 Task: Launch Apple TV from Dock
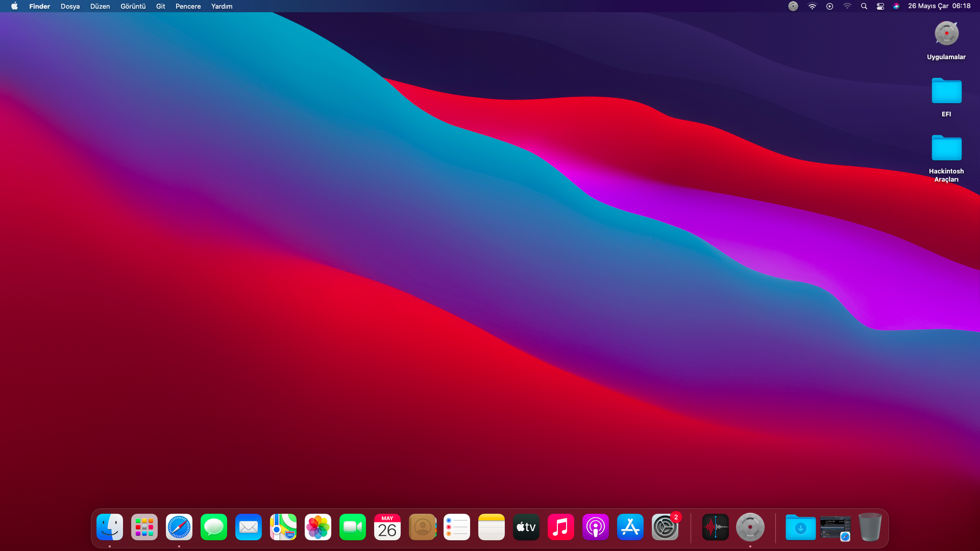[526, 527]
